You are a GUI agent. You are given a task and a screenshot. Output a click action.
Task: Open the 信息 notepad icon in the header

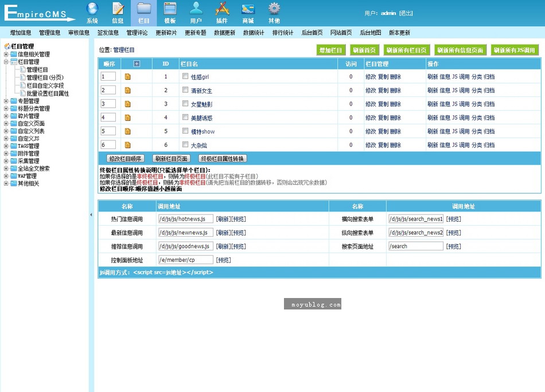point(118,9)
